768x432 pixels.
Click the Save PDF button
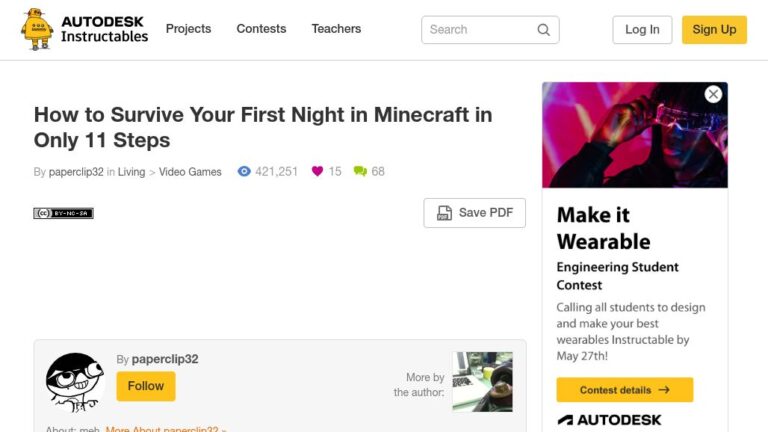[x=475, y=213]
